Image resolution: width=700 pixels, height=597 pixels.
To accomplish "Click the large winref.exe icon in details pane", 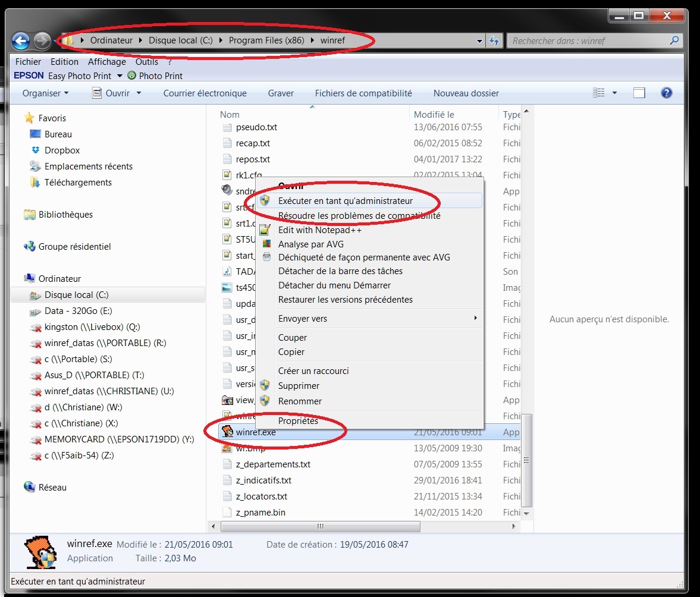I will [x=40, y=552].
